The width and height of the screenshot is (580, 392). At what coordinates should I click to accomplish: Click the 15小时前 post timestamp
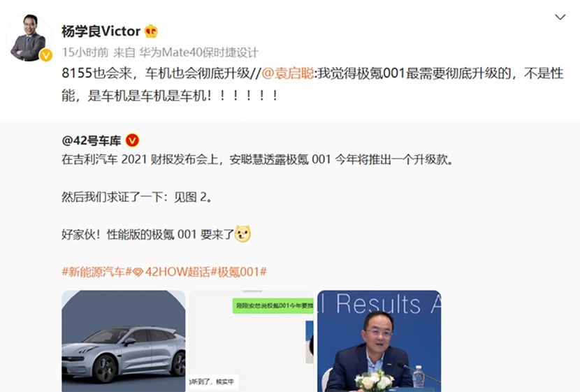[x=85, y=52]
